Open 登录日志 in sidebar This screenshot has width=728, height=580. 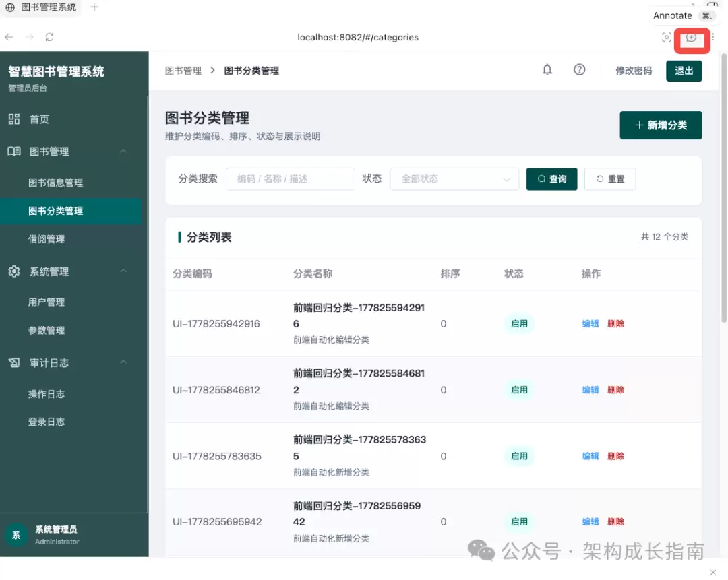47,422
